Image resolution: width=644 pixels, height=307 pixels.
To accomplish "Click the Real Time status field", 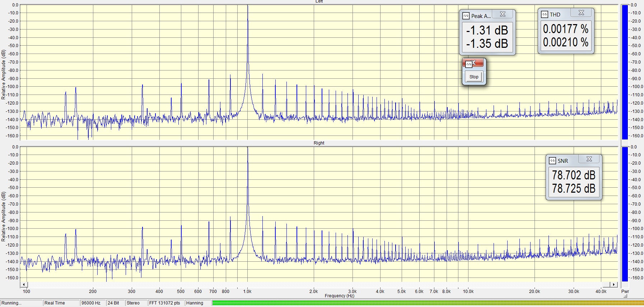I will coord(61,303).
